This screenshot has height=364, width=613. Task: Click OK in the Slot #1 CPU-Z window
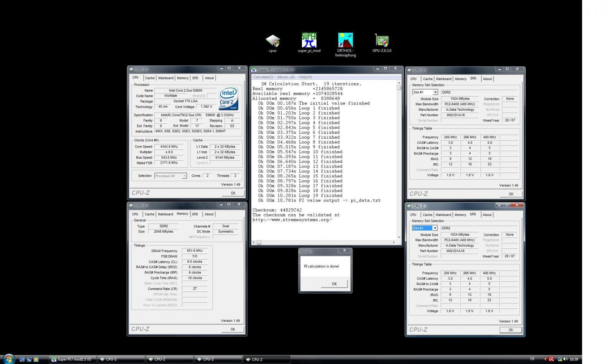511,194
